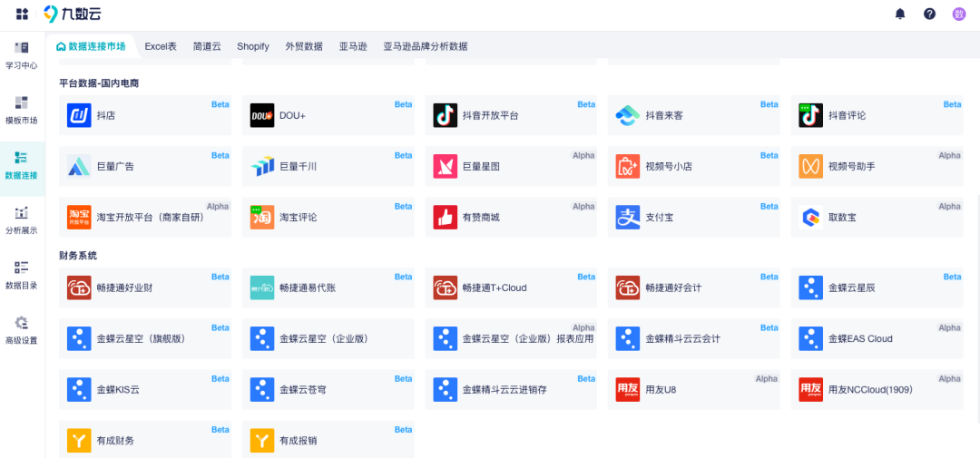This screenshot has width=980, height=458.
Task: Open the purple user avatar
Action: pos(959,14)
